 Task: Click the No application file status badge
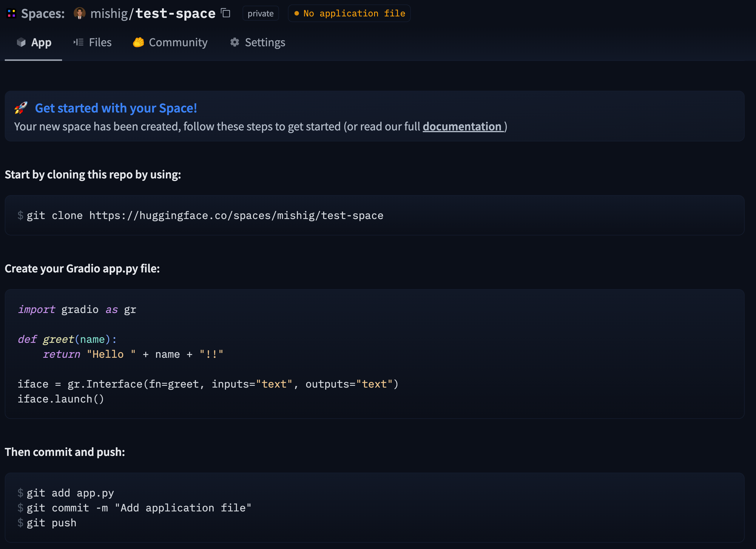pos(349,13)
